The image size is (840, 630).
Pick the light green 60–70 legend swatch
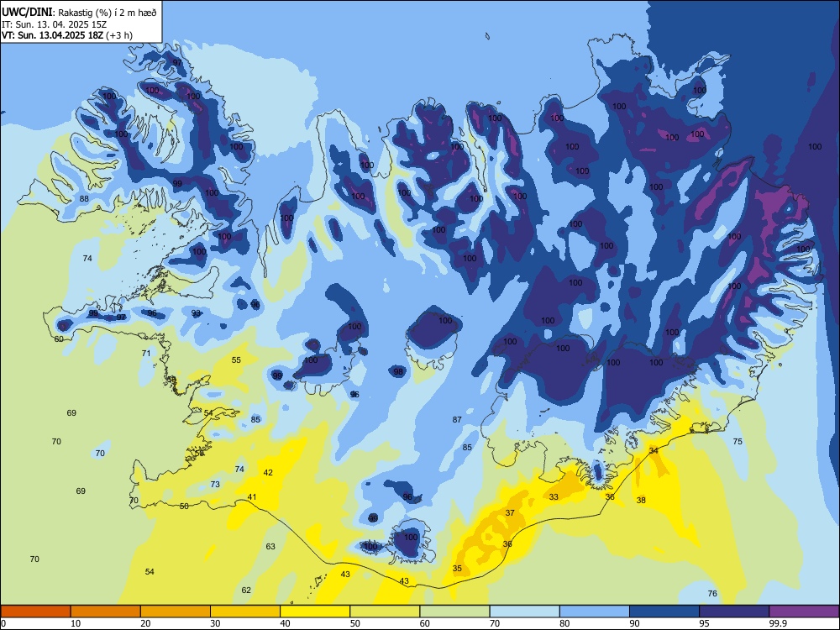(x=454, y=612)
